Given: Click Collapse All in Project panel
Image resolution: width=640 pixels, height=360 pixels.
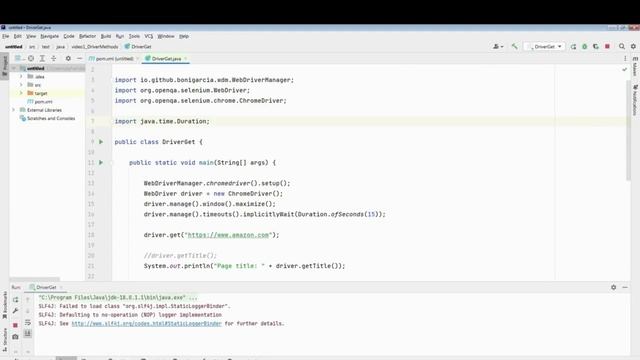Looking at the screenshot, I should click(x=53, y=58).
